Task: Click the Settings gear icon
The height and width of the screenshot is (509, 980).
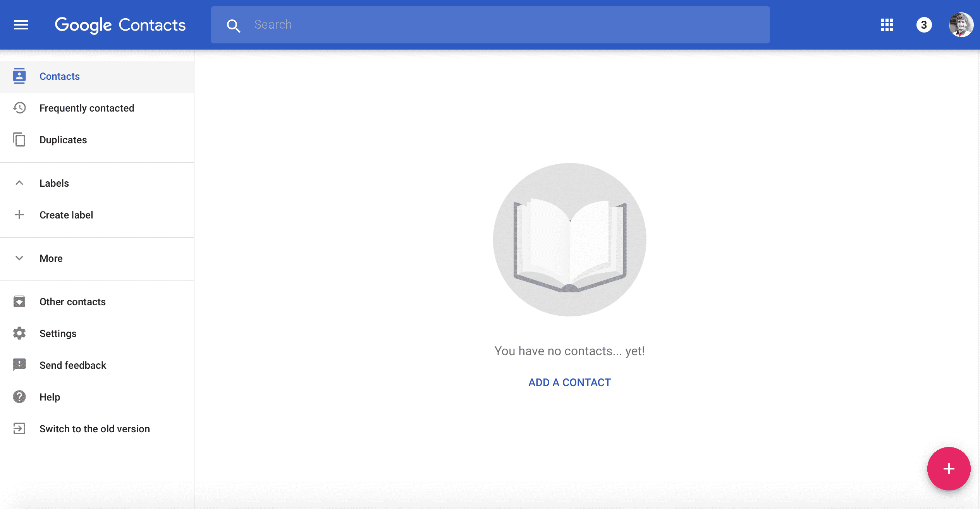Action: click(x=19, y=333)
